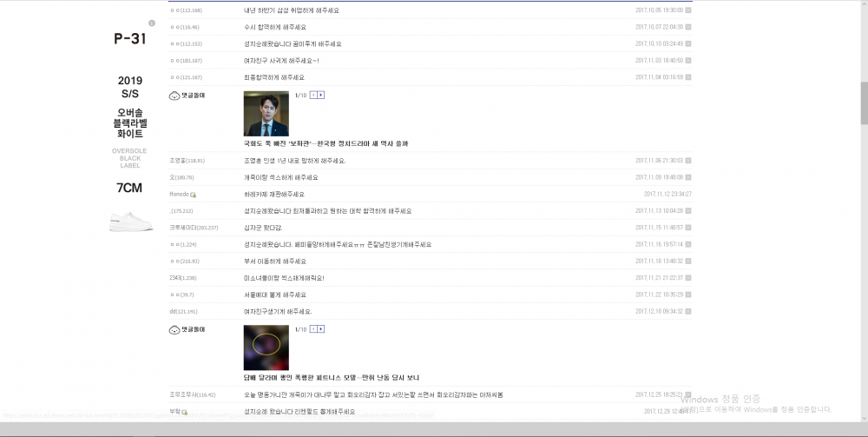Click the first 댓글돌이 mascot icon
The height and width of the screenshot is (437, 868).
coord(174,96)
